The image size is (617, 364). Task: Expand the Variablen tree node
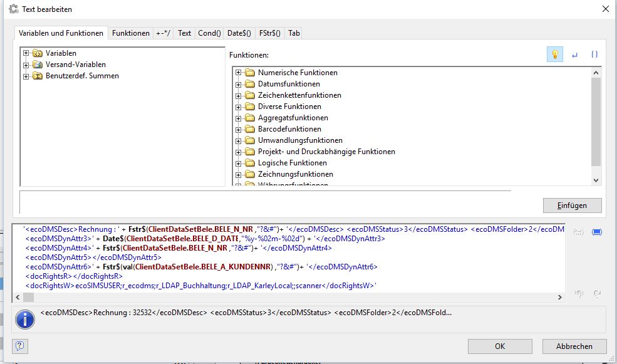pyautogui.click(x=26, y=53)
